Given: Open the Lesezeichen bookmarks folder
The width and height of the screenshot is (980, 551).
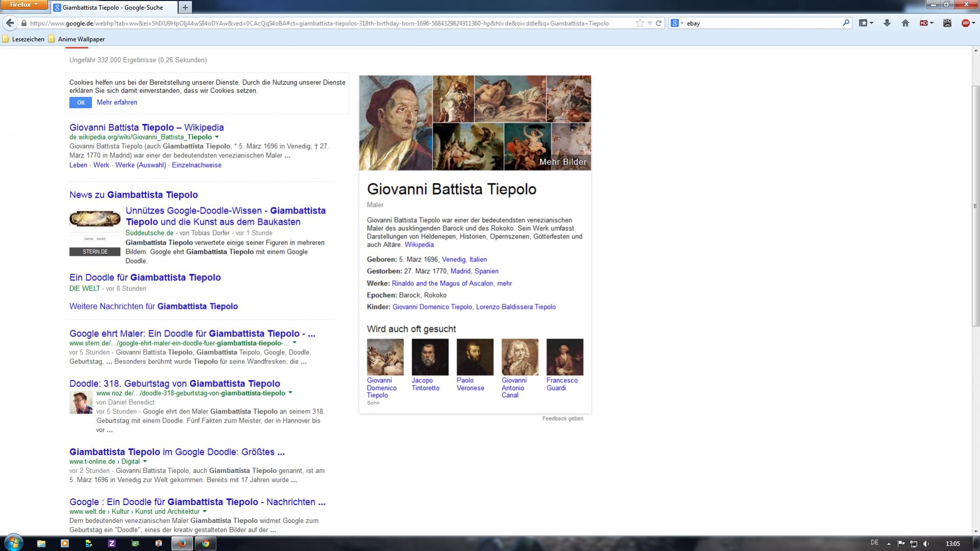Looking at the screenshot, I should (x=23, y=39).
